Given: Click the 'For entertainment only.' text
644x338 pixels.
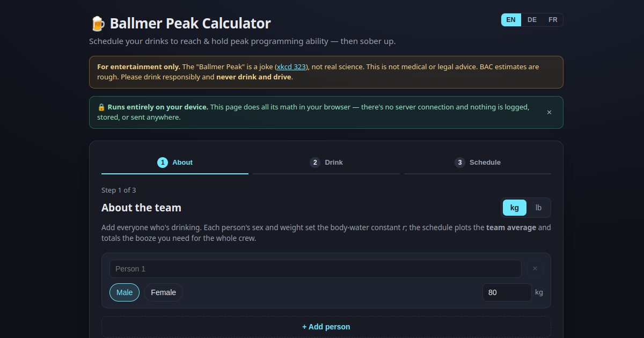Looking at the screenshot, I should click(x=138, y=67).
